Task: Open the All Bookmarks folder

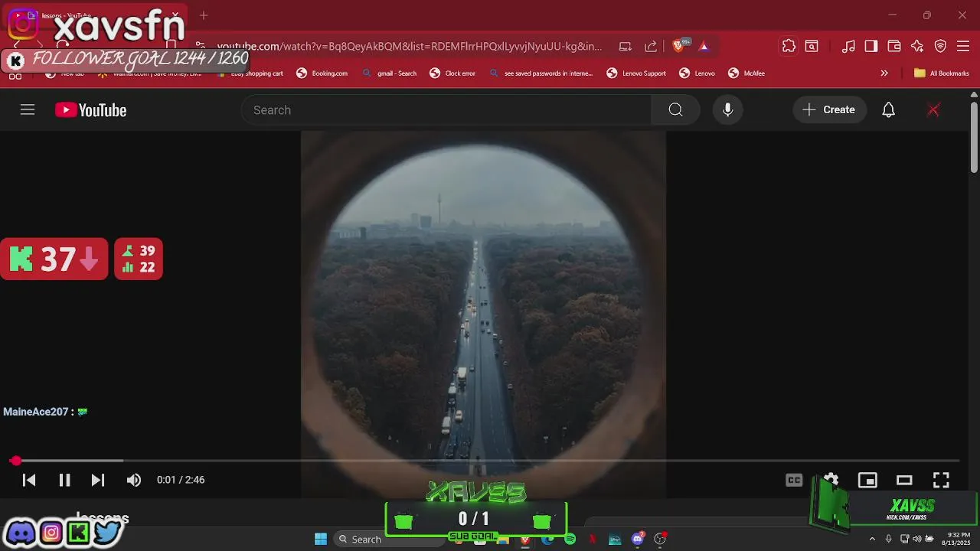Action: pyautogui.click(x=942, y=73)
